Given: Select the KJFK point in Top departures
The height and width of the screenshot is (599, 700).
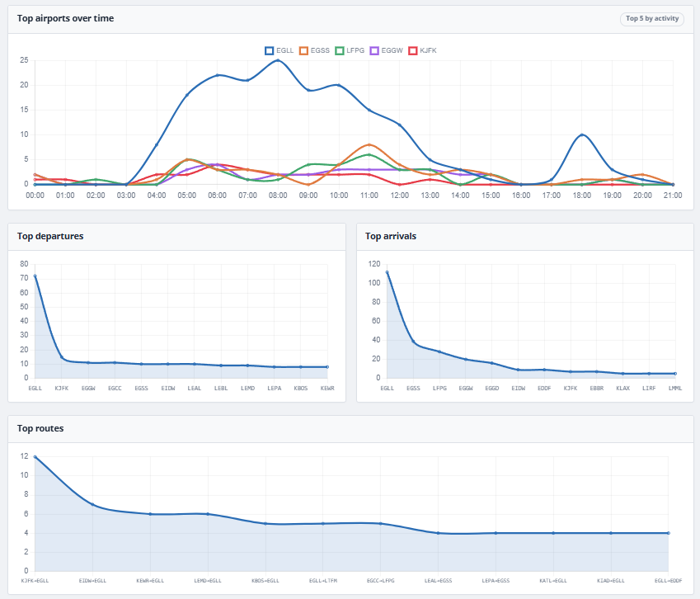Looking at the screenshot, I should (x=62, y=357).
